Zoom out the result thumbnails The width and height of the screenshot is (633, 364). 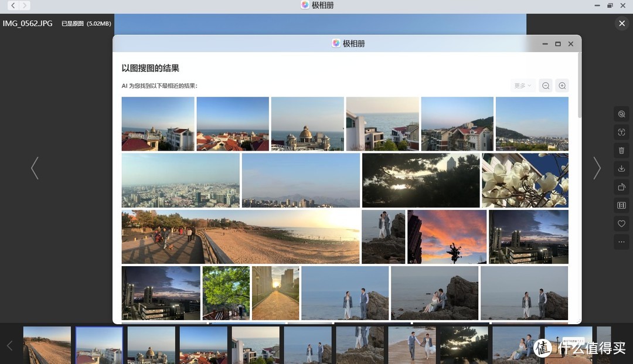546,86
